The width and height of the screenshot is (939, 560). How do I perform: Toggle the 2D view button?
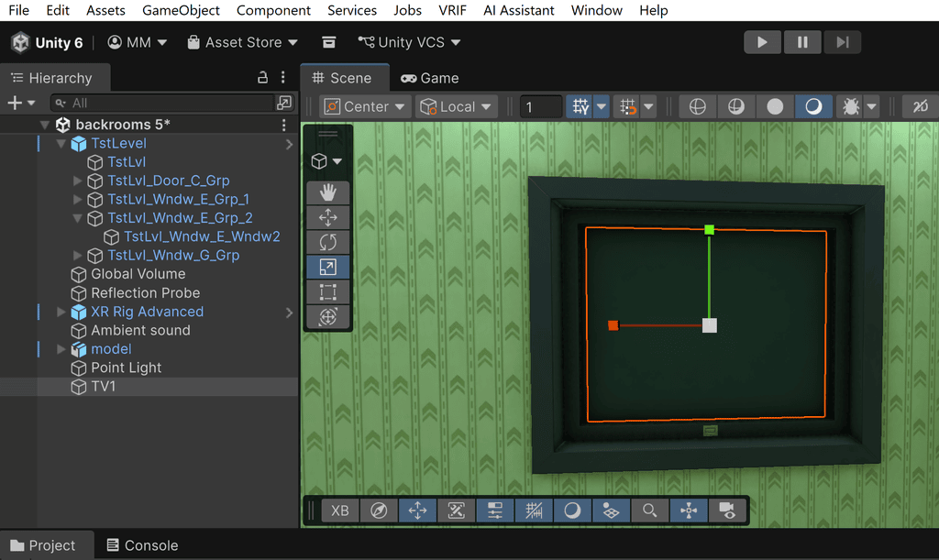point(920,107)
